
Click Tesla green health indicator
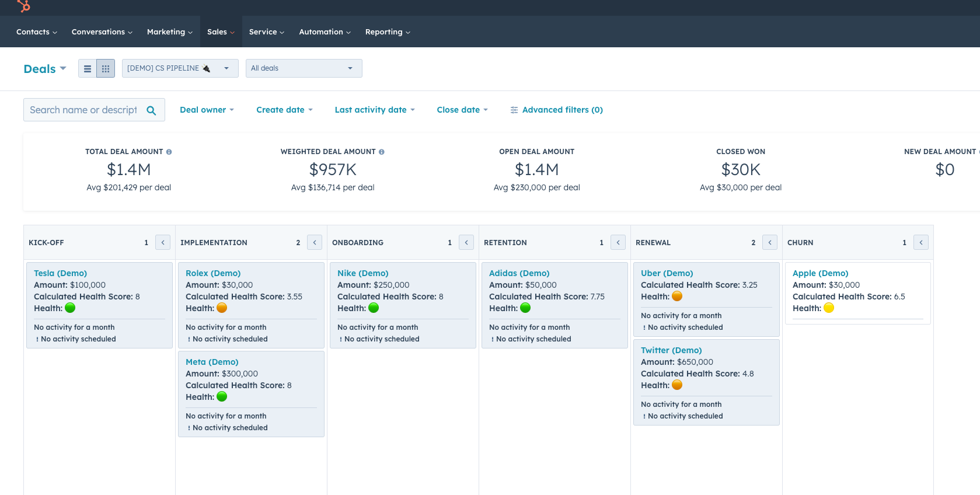click(70, 308)
